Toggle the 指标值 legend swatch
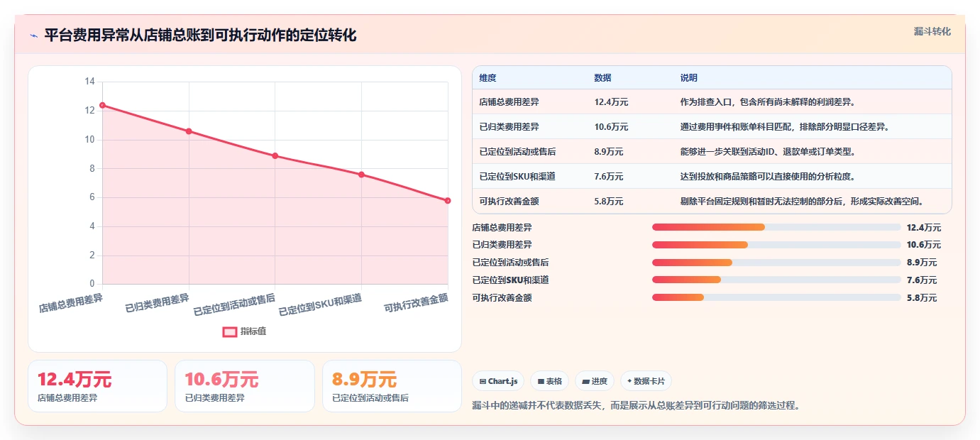This screenshot has height=440, width=980. pyautogui.click(x=230, y=331)
